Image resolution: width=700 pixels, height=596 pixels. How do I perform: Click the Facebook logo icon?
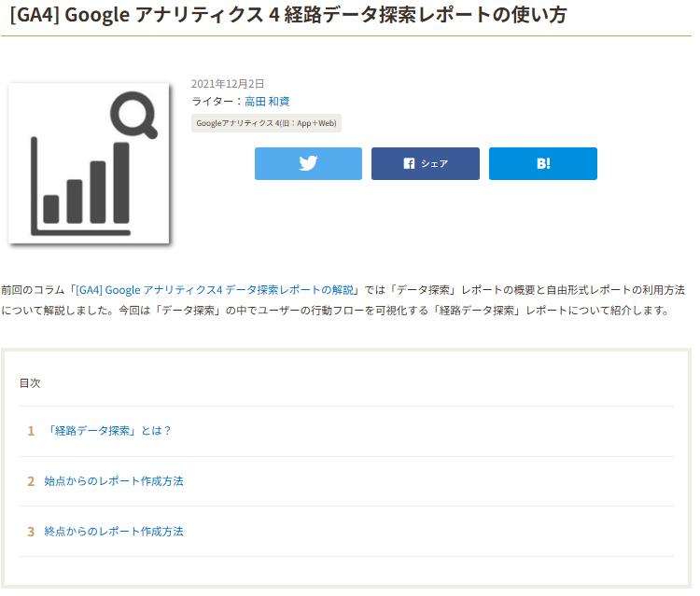409,163
